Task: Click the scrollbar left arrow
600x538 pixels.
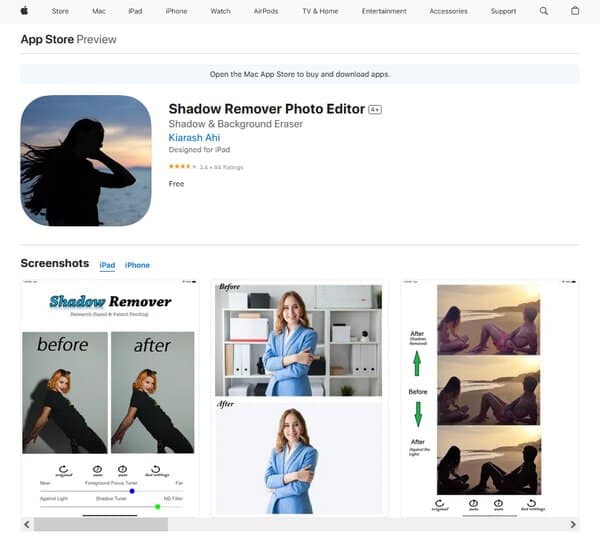Action: click(x=27, y=524)
